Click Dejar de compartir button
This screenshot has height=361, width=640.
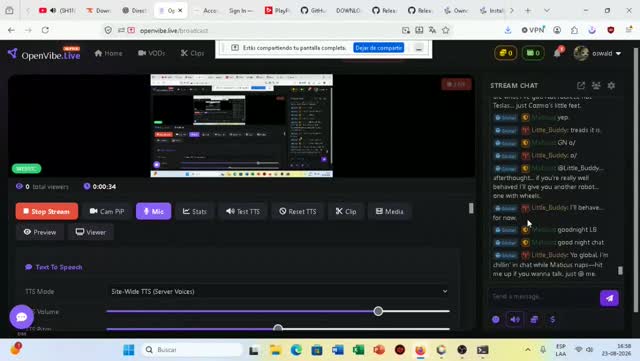pyautogui.click(x=378, y=48)
